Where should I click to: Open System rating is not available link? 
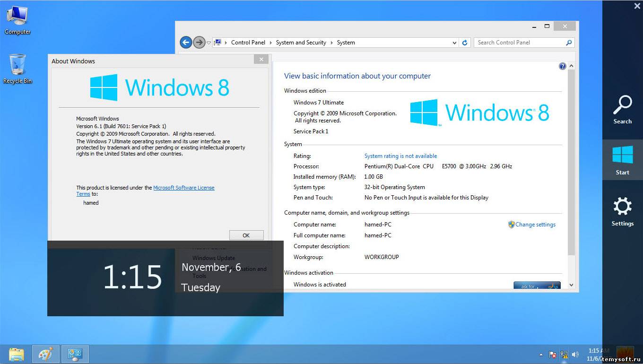pos(400,156)
